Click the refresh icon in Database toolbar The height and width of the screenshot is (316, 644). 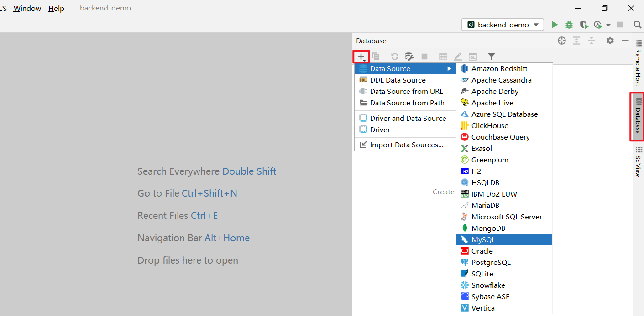[x=395, y=57]
